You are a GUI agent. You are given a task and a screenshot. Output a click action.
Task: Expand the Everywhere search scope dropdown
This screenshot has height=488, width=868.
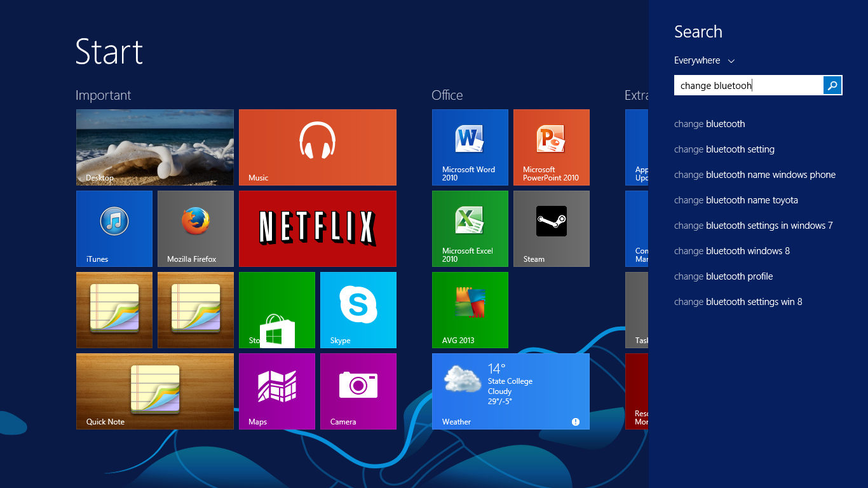point(704,60)
